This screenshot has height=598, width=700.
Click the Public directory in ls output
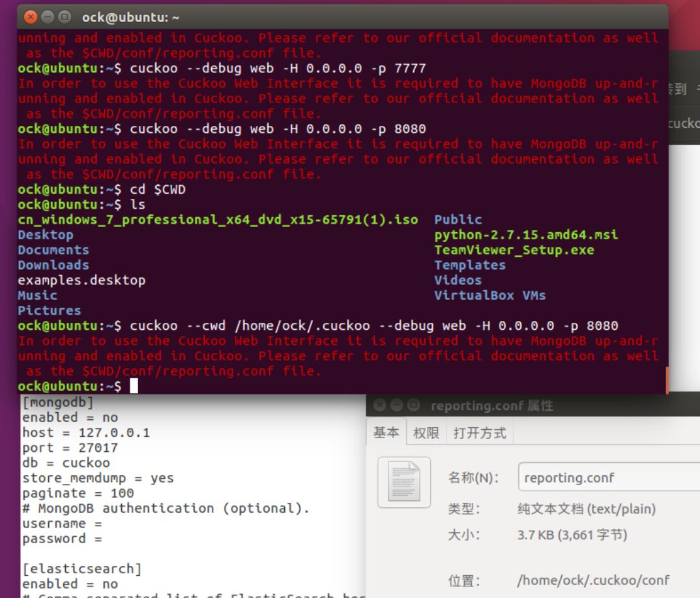(x=458, y=220)
